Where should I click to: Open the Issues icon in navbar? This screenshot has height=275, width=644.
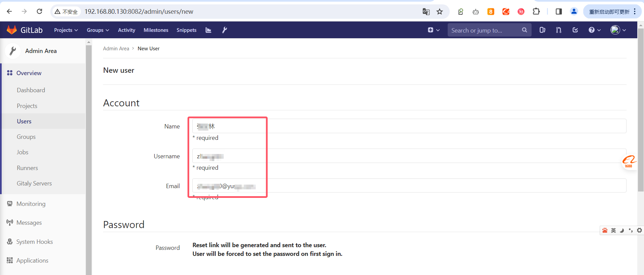click(x=542, y=30)
